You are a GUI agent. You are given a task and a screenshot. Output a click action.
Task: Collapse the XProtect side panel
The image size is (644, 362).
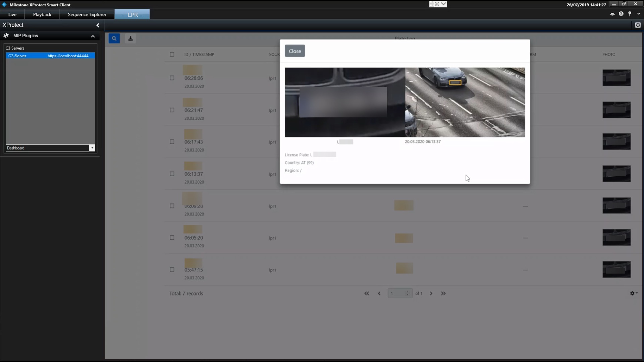[98, 25]
